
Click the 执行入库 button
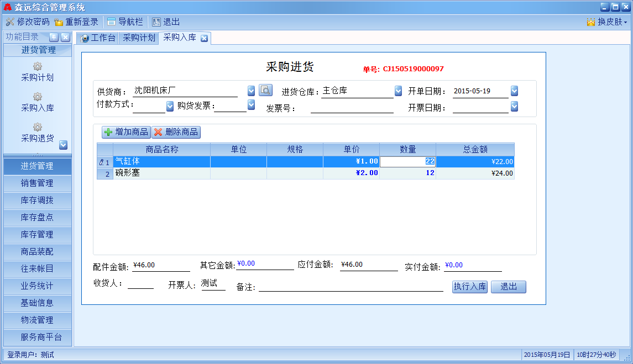coord(469,287)
